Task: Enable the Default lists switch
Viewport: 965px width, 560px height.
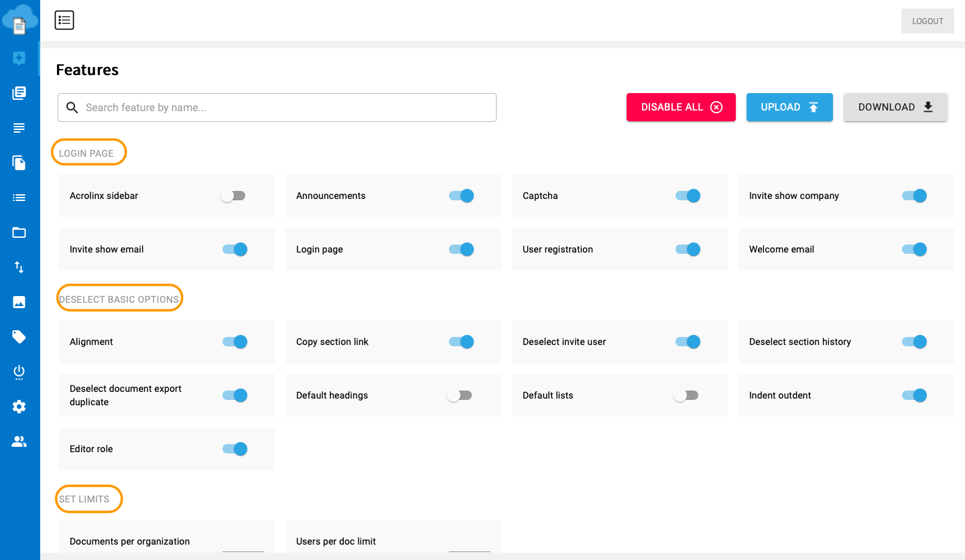Action: 687,395
